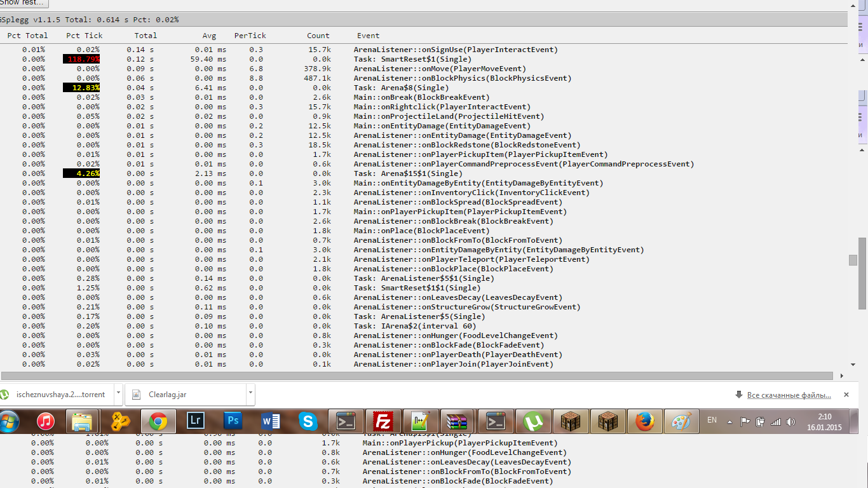The width and height of the screenshot is (868, 488).
Task: Open Microsoft Word from taskbar
Action: point(271,421)
